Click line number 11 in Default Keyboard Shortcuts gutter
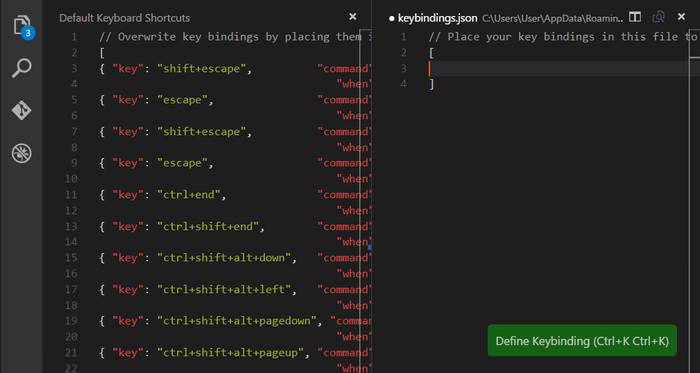700x373 pixels. click(x=71, y=195)
